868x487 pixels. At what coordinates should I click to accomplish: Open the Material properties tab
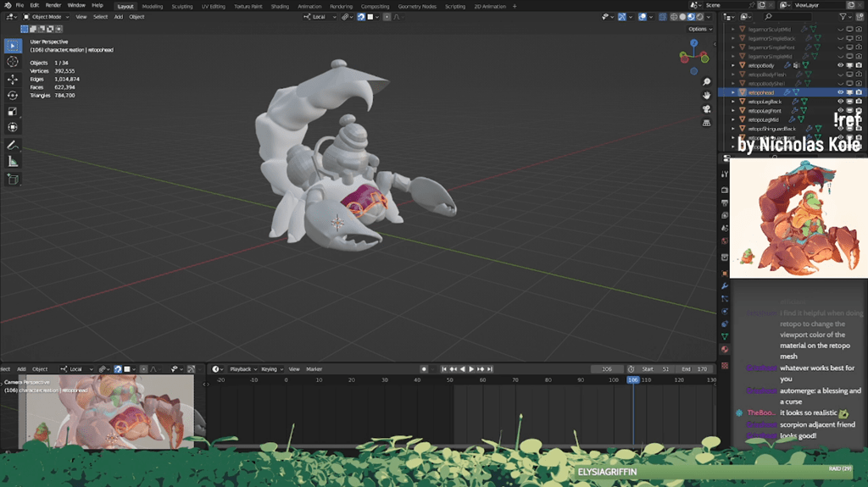pos(725,349)
